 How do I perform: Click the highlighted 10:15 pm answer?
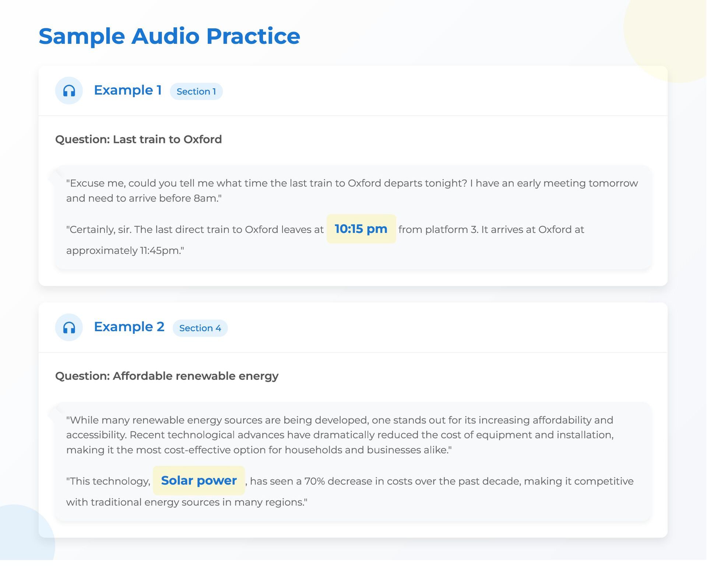click(x=361, y=229)
